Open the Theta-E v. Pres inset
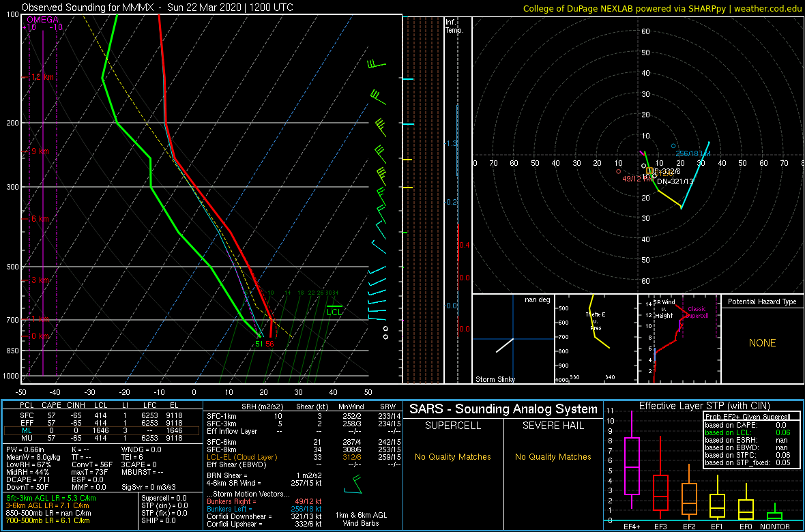 [x=596, y=339]
